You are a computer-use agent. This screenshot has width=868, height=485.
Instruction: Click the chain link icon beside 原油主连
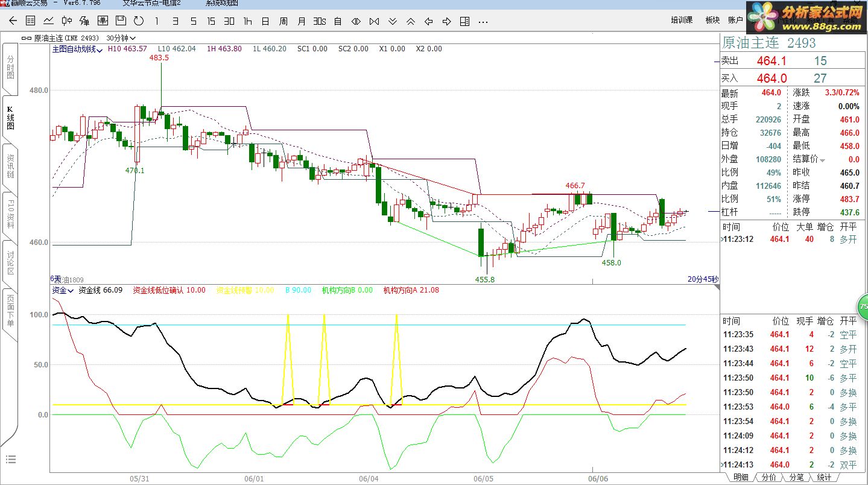click(x=27, y=37)
